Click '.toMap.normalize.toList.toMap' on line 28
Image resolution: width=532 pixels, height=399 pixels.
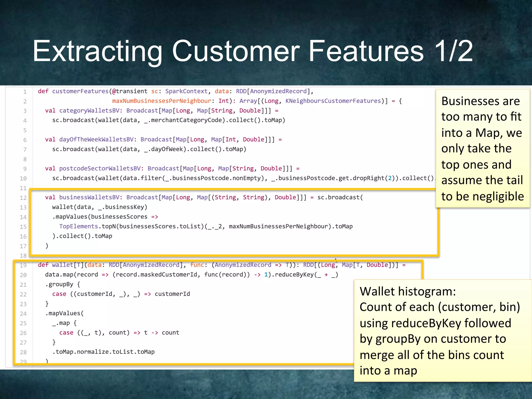click(103, 352)
